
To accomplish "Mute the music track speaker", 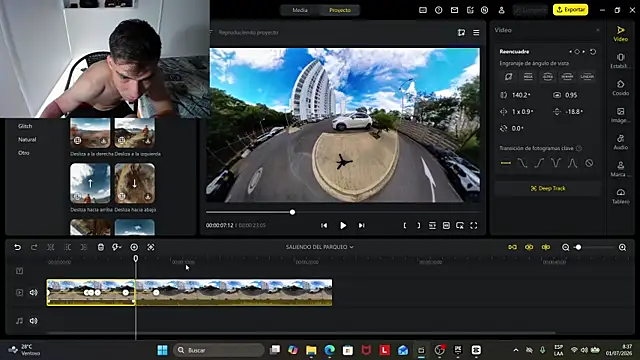I will pos(33,321).
